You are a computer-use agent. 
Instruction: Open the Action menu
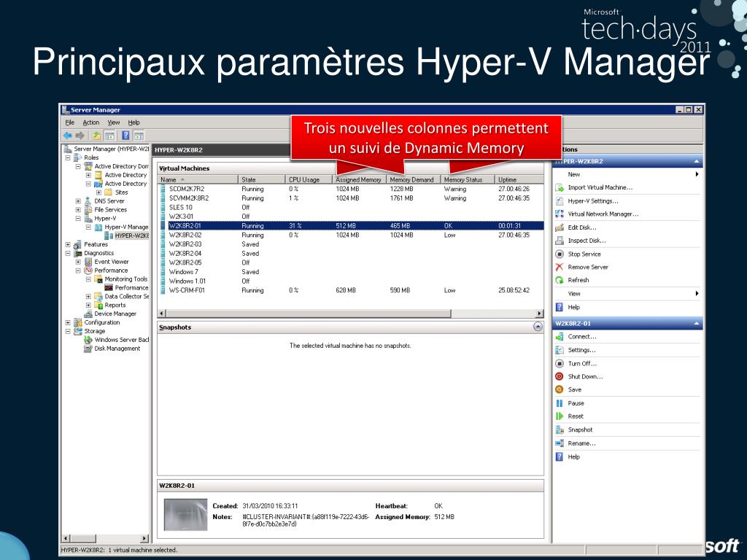click(x=91, y=122)
